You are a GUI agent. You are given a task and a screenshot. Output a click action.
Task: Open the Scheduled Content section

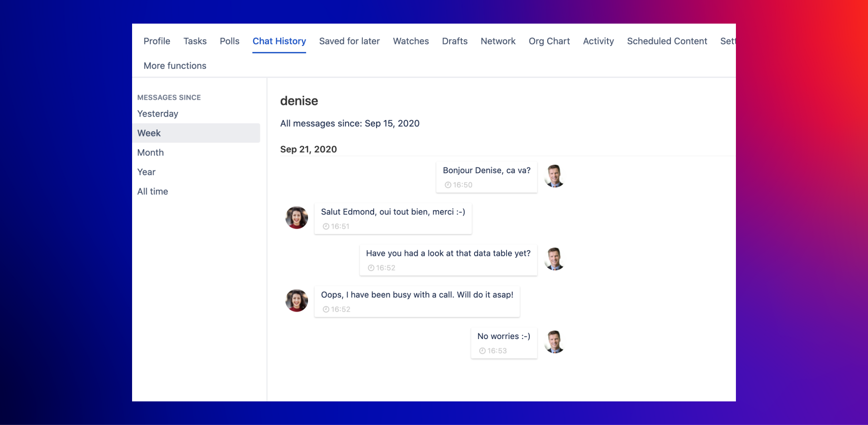(x=667, y=41)
